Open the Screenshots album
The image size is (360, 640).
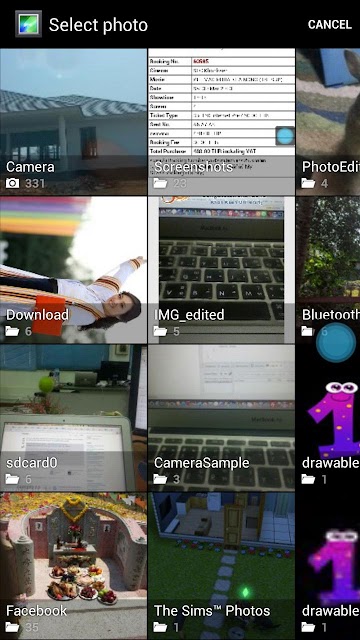point(221,122)
